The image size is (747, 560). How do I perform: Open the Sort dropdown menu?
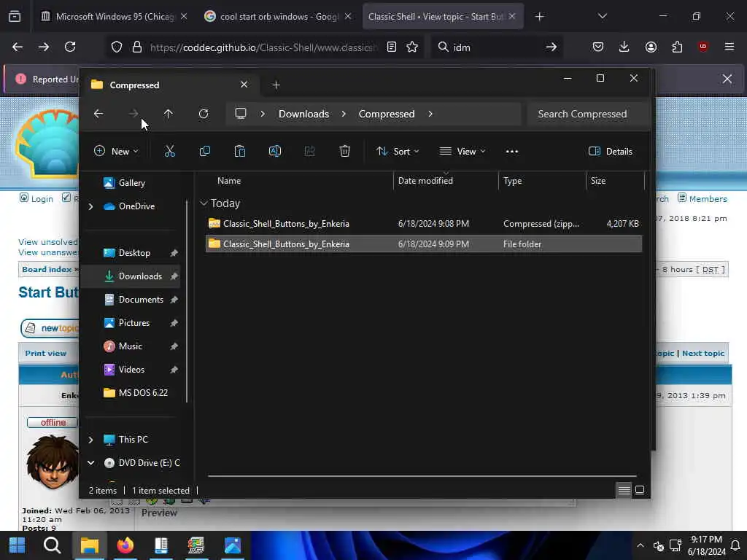(x=398, y=152)
